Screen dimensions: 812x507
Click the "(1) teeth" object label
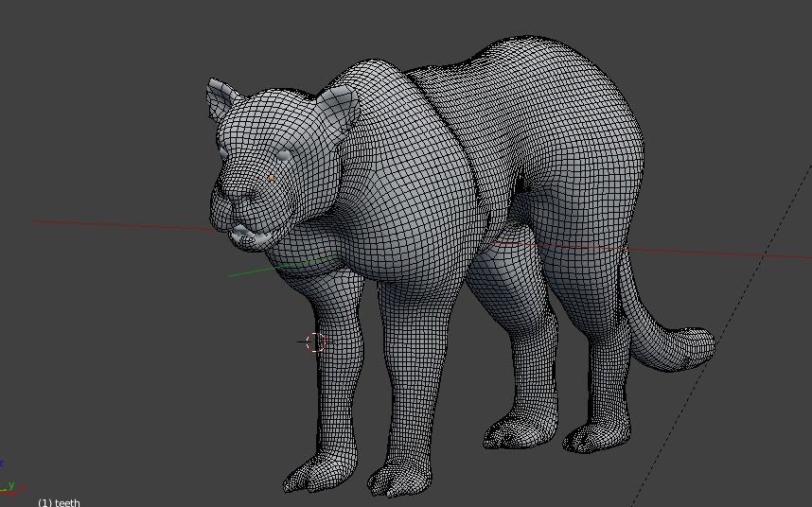59,502
